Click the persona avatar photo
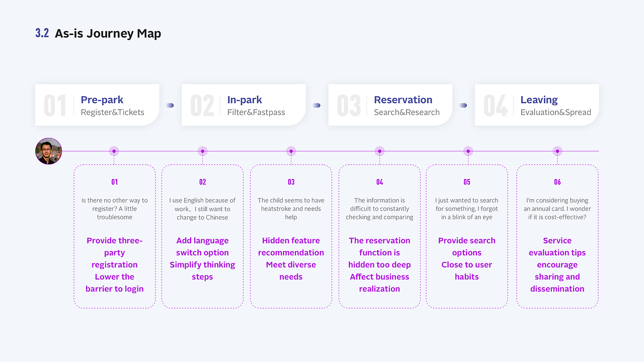644x362 pixels. tap(48, 151)
